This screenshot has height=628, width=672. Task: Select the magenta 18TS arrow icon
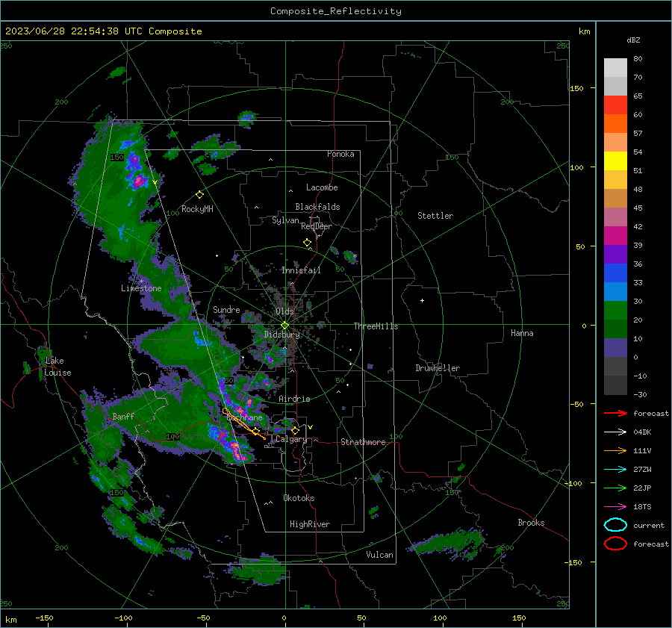[x=615, y=507]
